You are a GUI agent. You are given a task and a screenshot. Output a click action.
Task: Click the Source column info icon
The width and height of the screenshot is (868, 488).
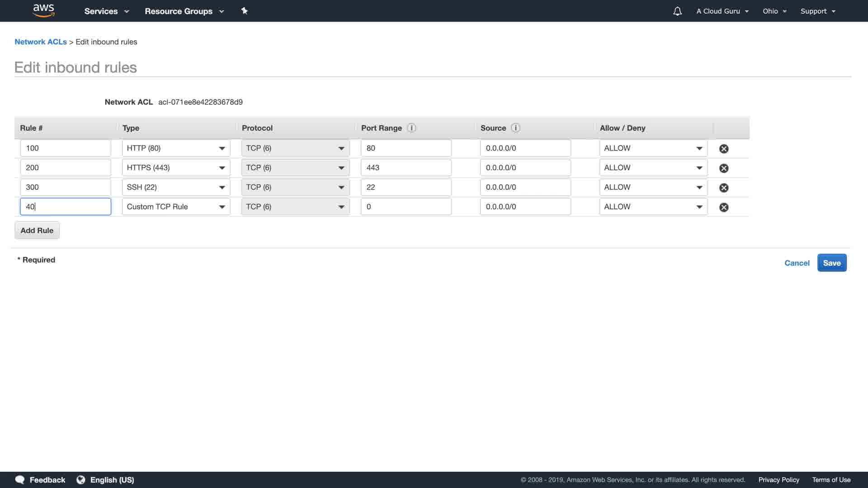[x=515, y=128]
